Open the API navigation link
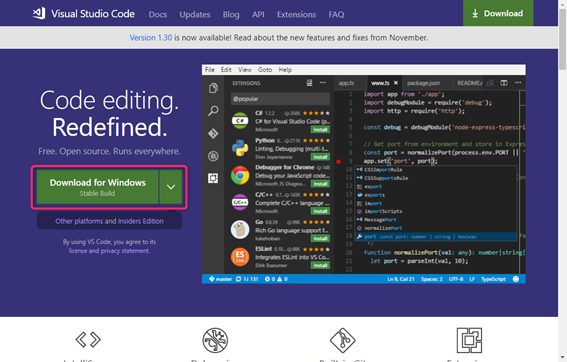This screenshot has width=567, height=362. pyautogui.click(x=258, y=14)
